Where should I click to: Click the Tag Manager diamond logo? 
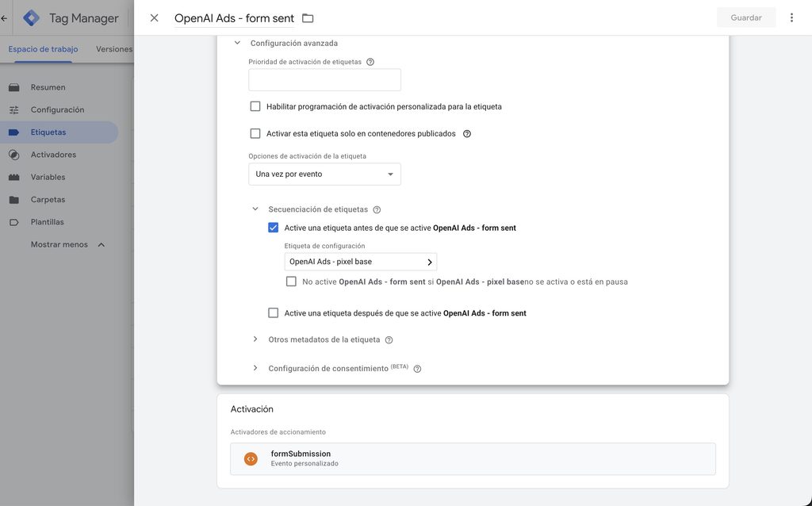tap(32, 18)
